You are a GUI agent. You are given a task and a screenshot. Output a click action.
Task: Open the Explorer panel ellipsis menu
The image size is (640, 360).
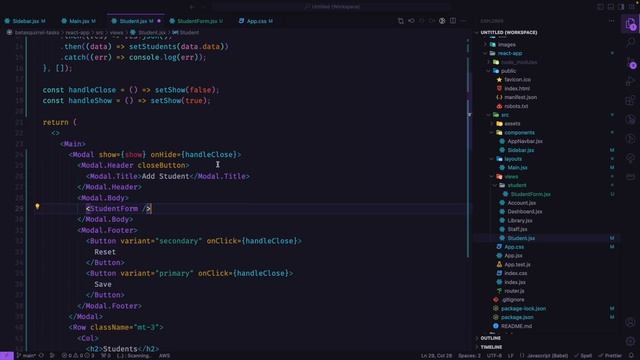click(611, 20)
